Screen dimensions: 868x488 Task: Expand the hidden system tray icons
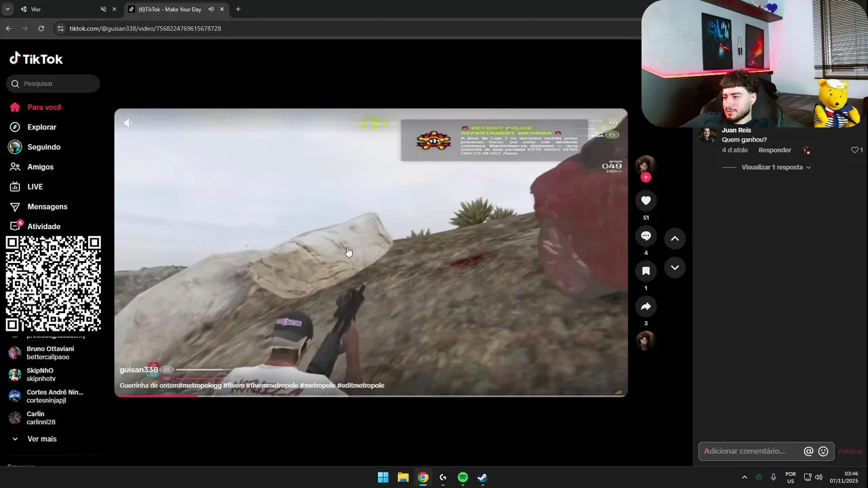coord(744,477)
